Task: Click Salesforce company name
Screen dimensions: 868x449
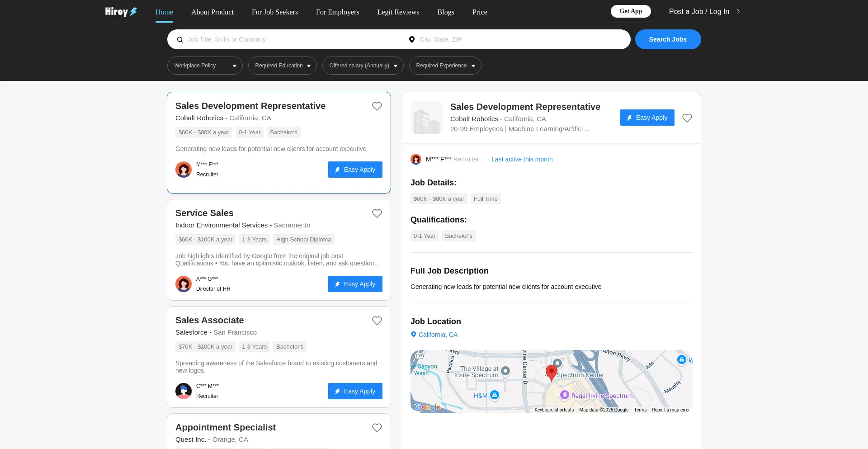Action: (191, 332)
